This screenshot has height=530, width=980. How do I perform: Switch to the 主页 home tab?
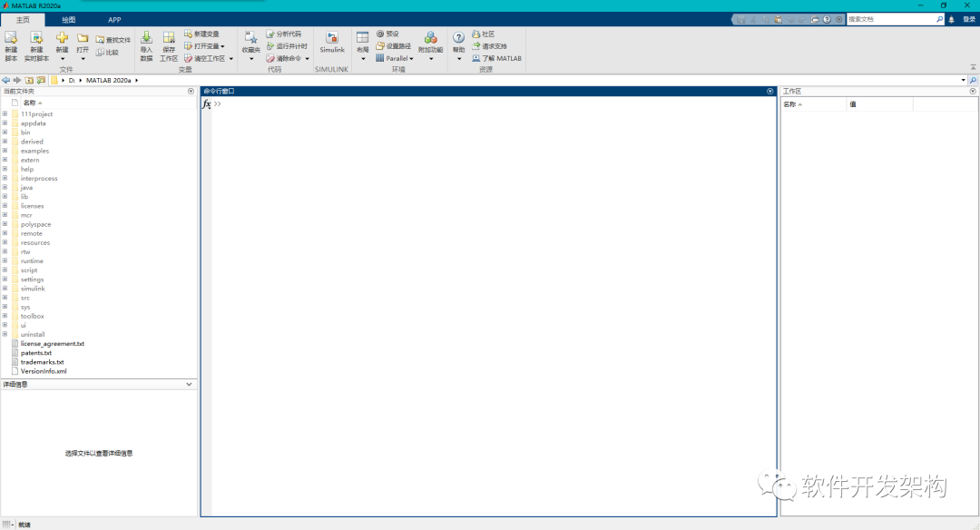click(23, 20)
